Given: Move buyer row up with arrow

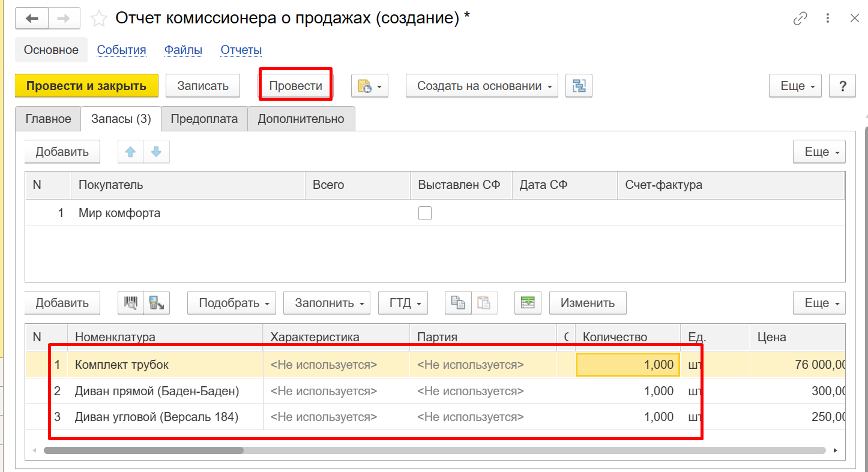Looking at the screenshot, I should [x=130, y=152].
